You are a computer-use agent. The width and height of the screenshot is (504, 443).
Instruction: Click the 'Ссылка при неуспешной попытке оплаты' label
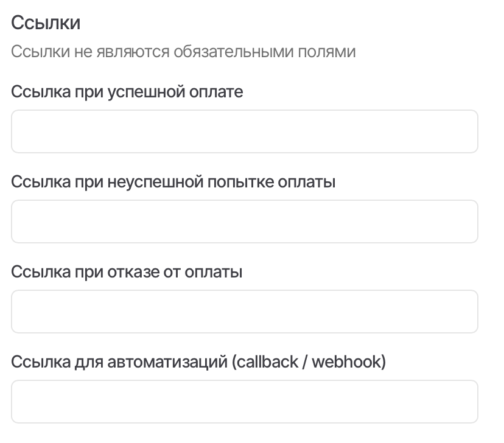point(173,182)
